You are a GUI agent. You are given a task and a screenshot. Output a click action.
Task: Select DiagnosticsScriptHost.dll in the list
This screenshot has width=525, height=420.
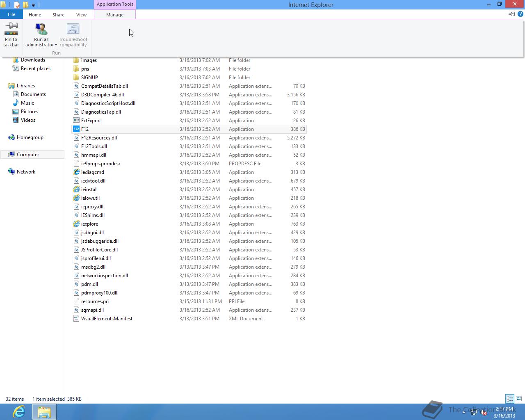coord(189,103)
